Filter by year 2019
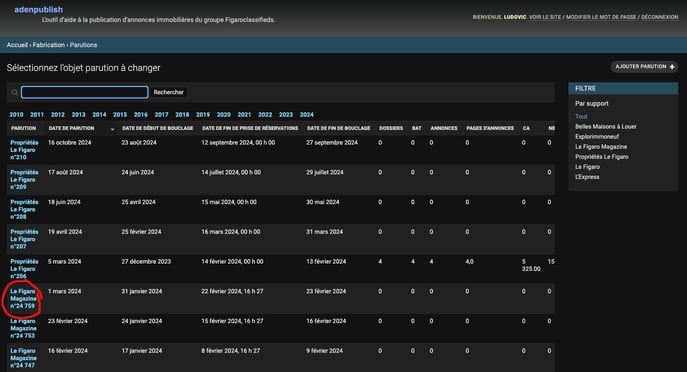This screenshot has width=687, height=372. pos(203,114)
